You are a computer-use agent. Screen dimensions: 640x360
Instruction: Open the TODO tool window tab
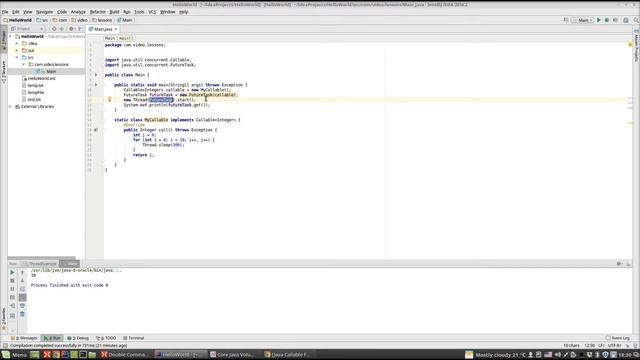click(106, 338)
